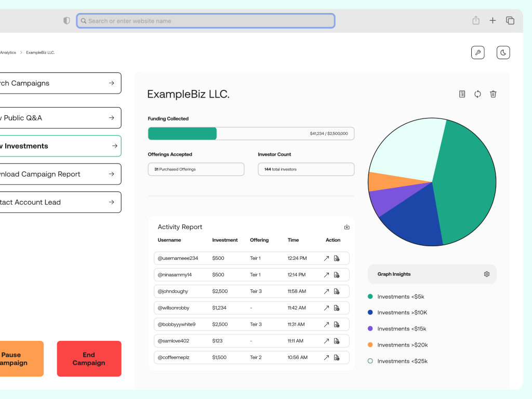532x399 pixels.
Task: Select the ExampleBiz LLC breadcrumb item
Action: (x=41, y=52)
